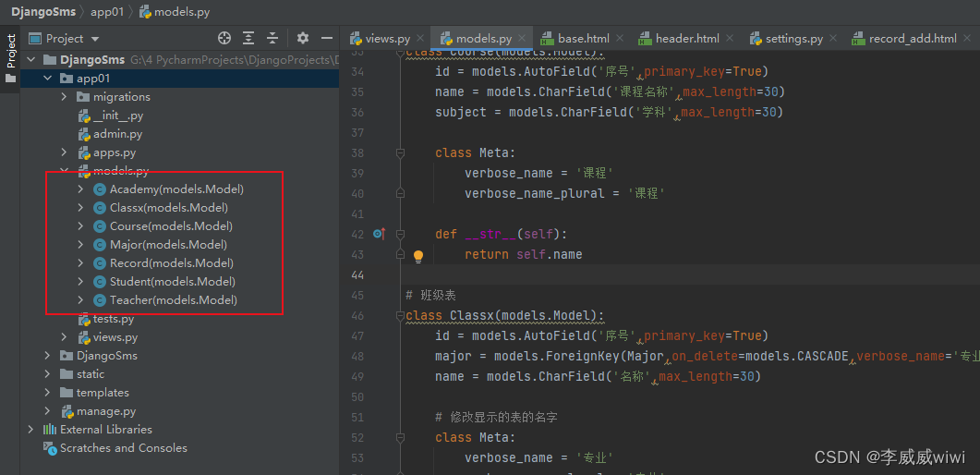The image size is (980, 475).
Task: Expand the Major class node
Action: [80, 244]
